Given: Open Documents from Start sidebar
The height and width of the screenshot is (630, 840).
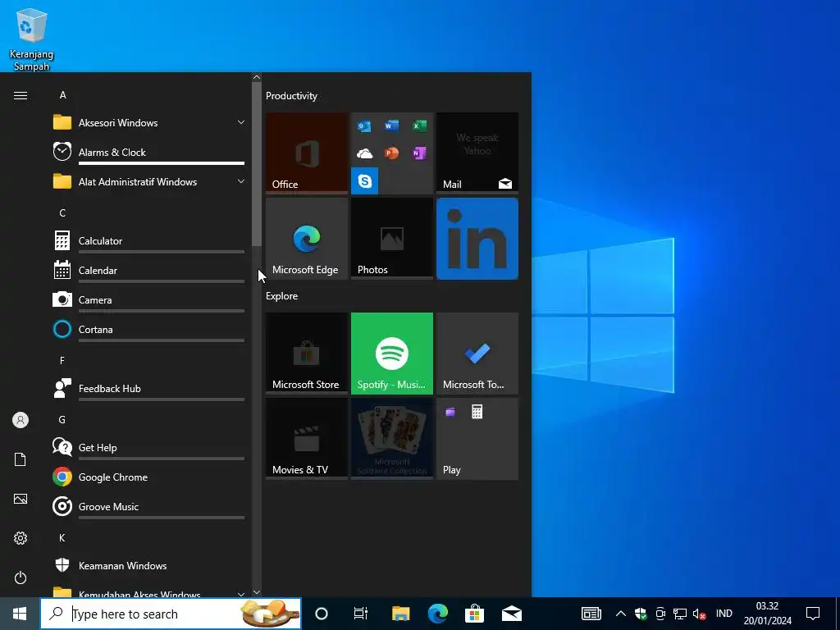Looking at the screenshot, I should 21,459.
